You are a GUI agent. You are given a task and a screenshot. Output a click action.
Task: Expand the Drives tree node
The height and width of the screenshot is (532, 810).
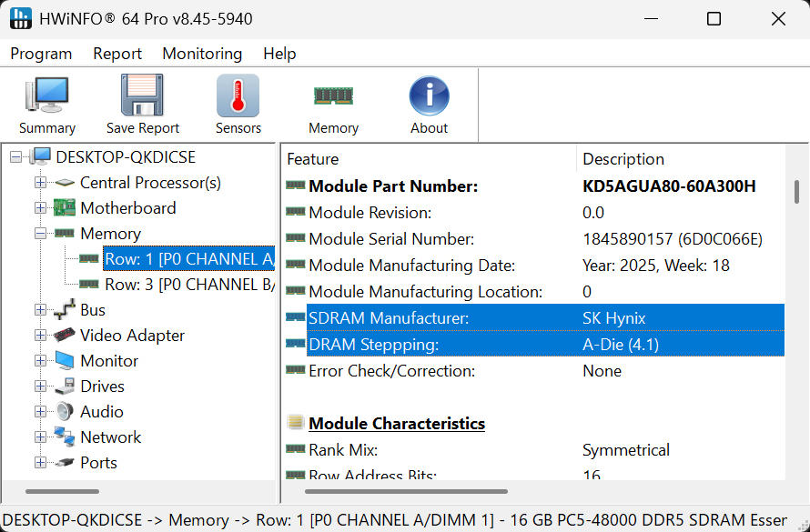[40, 386]
